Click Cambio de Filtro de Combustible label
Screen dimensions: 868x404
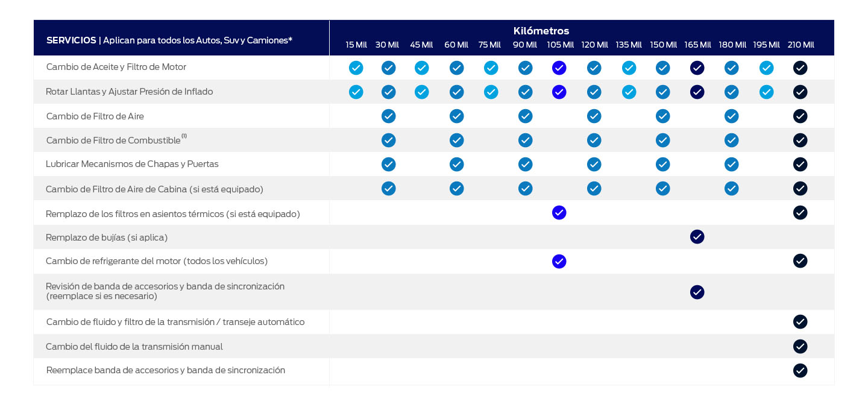coord(113,140)
